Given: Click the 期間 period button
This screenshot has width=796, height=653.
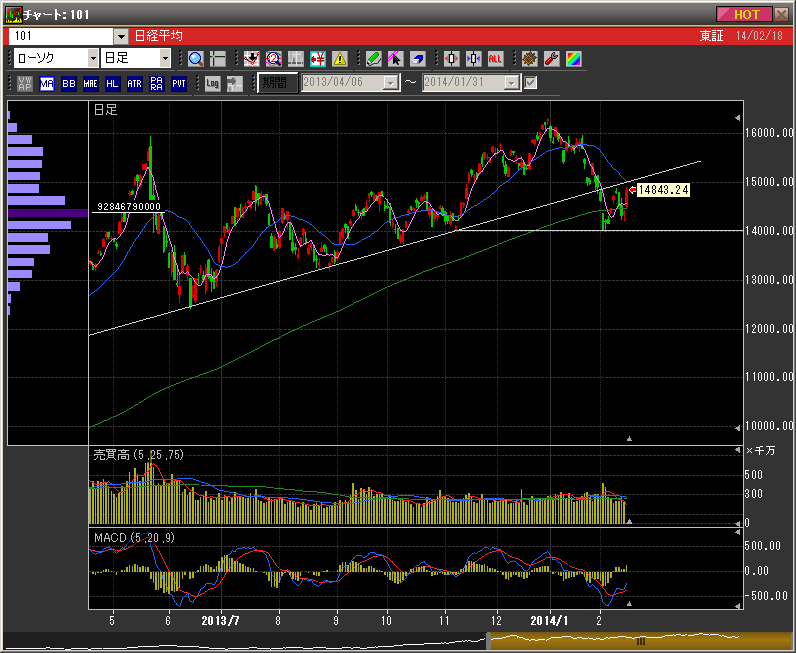Looking at the screenshot, I should coord(277,83).
